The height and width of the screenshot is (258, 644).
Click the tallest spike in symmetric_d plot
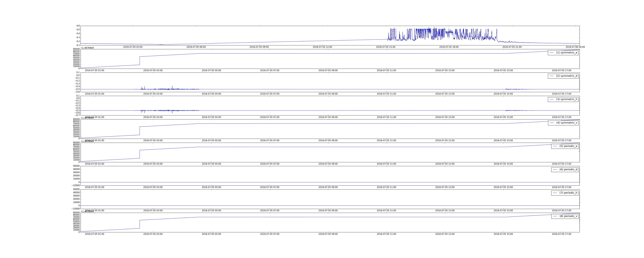pyautogui.click(x=172, y=87)
